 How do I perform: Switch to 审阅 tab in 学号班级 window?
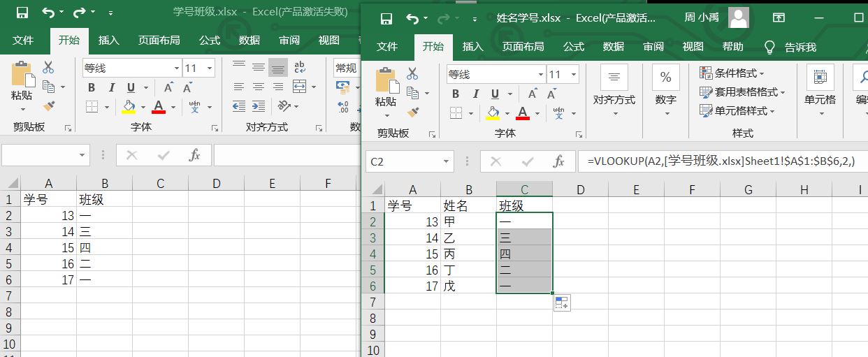[x=289, y=41]
